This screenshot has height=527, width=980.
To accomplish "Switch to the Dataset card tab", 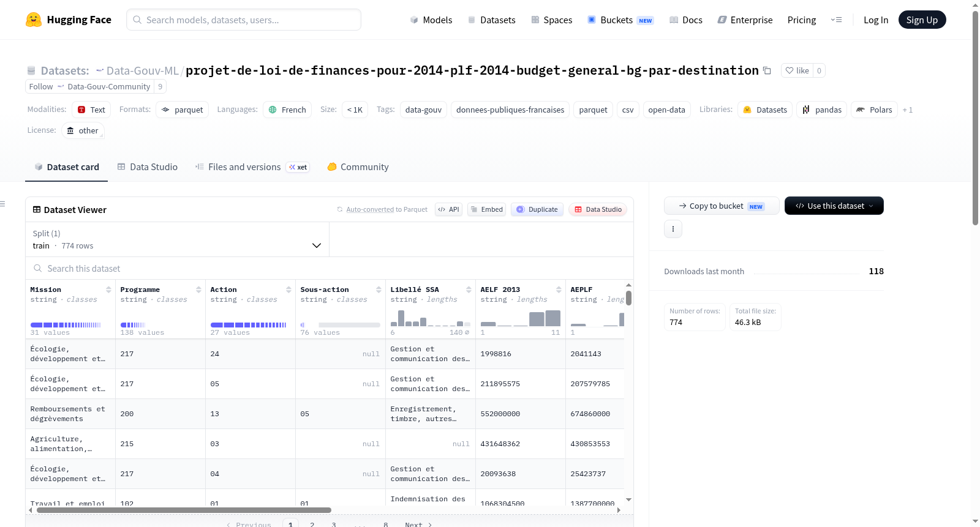I will [67, 167].
